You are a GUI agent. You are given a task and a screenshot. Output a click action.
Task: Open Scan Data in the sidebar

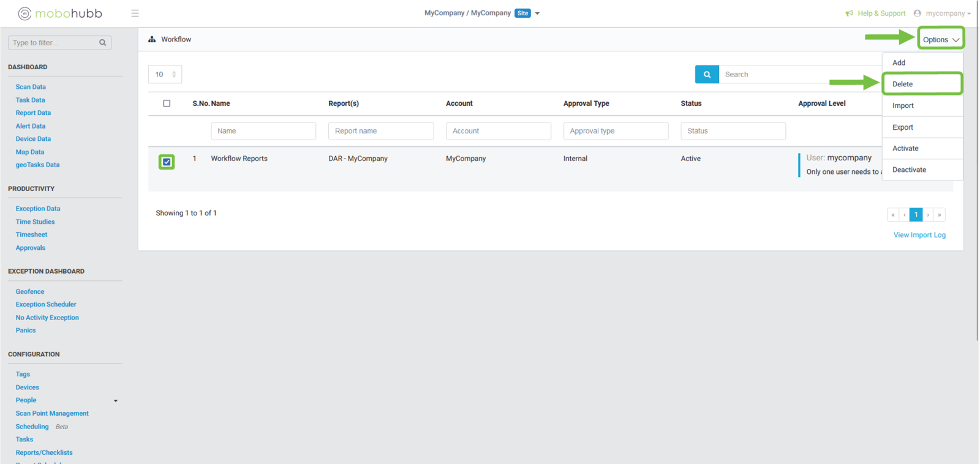tap(31, 87)
